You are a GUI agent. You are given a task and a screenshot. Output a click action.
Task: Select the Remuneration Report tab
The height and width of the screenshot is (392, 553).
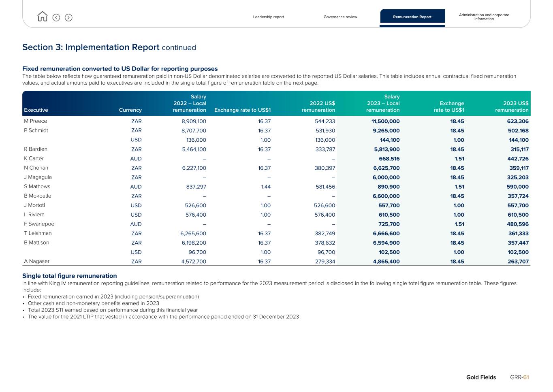(412, 17)
